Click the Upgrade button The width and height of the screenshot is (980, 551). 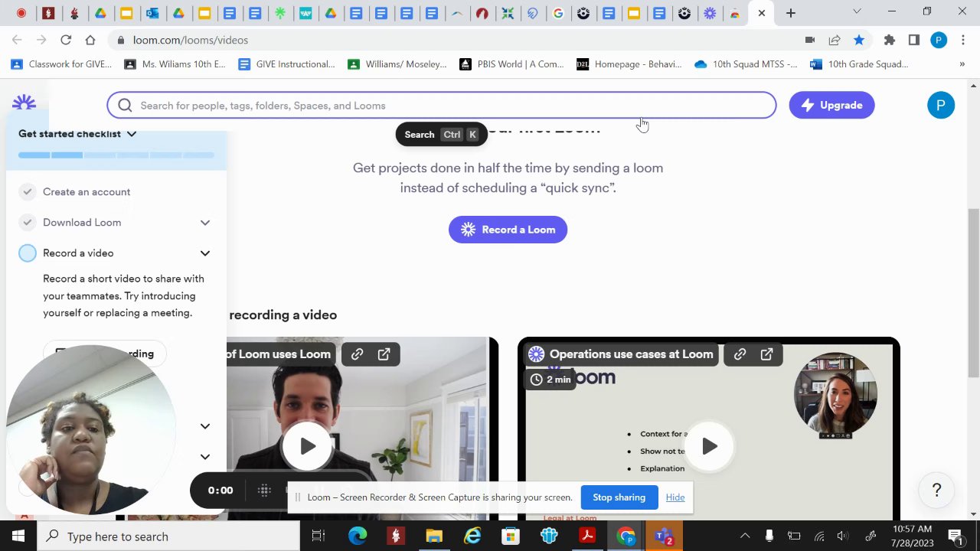tap(831, 105)
